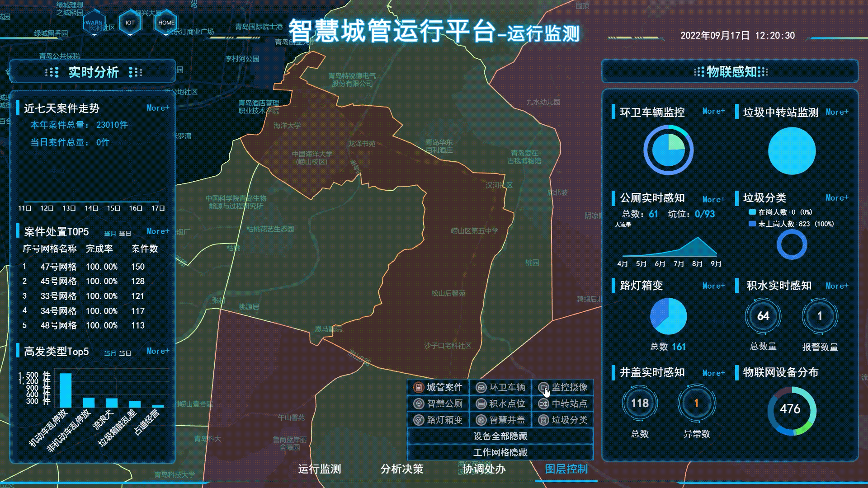This screenshot has height=488, width=868.
Task: Click the 设备全部隐藏 button
Action: click(x=500, y=436)
